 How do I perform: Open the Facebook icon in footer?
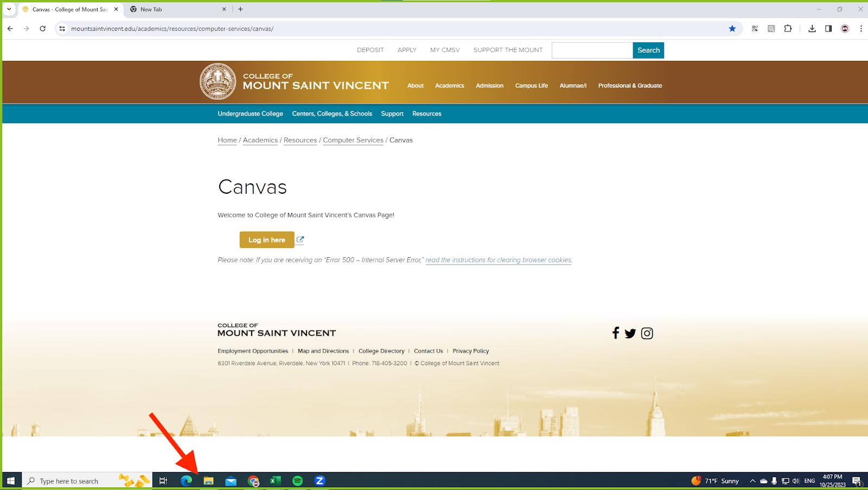616,333
